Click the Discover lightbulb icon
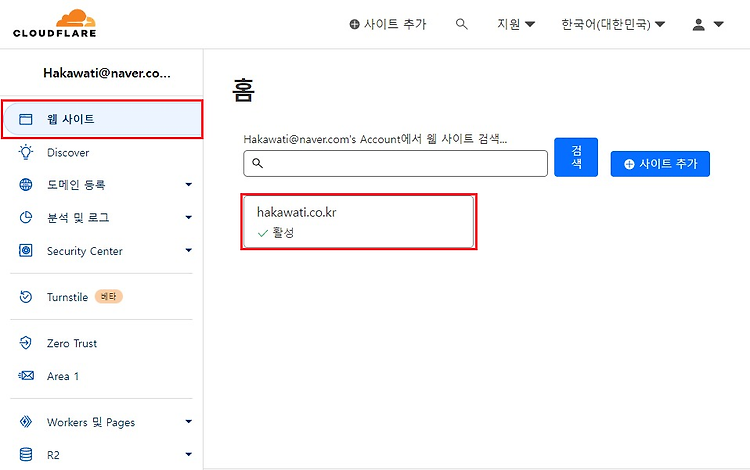750x470 pixels. pyautogui.click(x=25, y=152)
